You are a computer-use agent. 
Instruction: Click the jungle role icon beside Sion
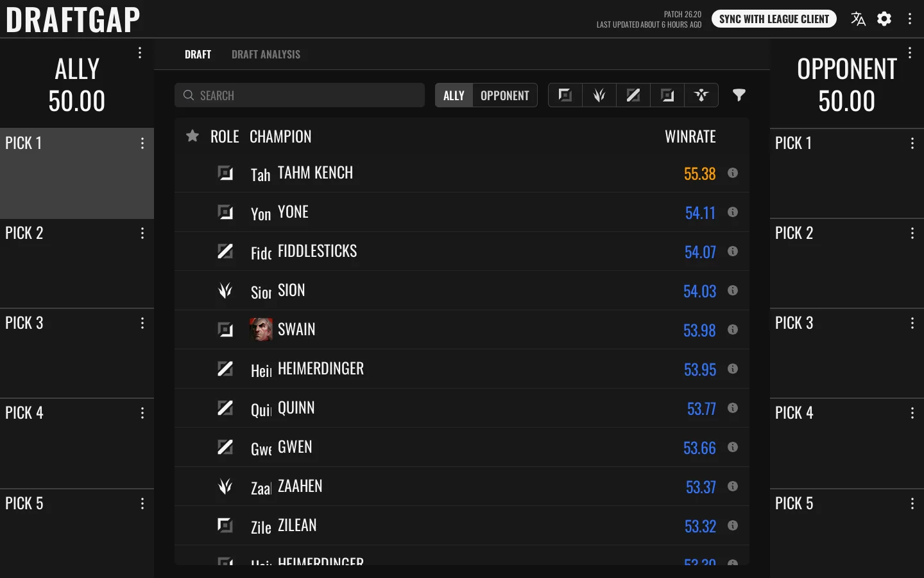[225, 290]
